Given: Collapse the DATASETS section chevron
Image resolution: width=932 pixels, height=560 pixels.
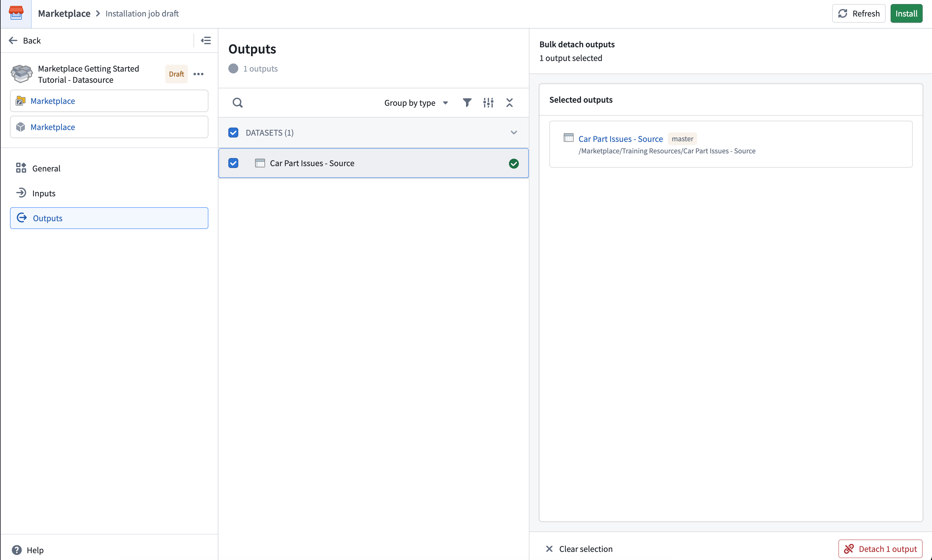Looking at the screenshot, I should pyautogui.click(x=514, y=133).
